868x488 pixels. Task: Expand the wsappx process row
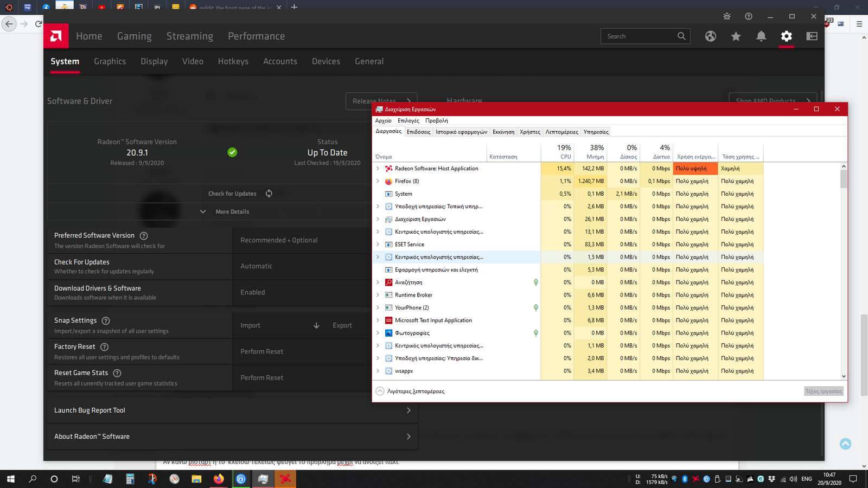coord(378,371)
